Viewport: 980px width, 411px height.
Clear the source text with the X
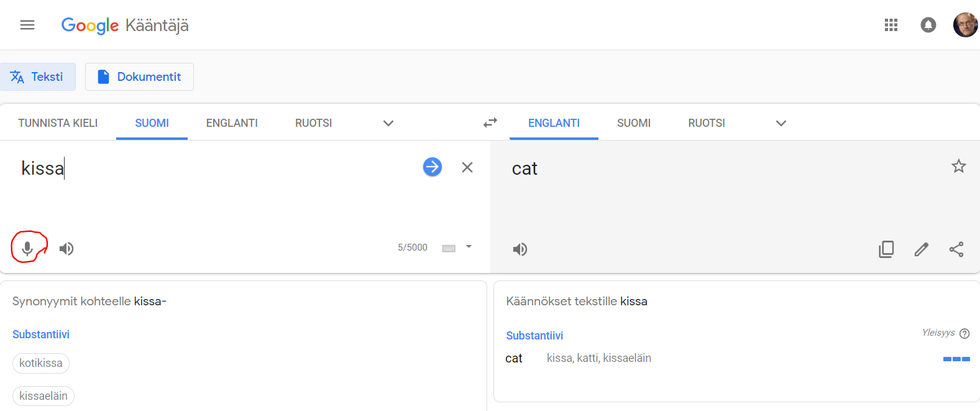coord(467,167)
